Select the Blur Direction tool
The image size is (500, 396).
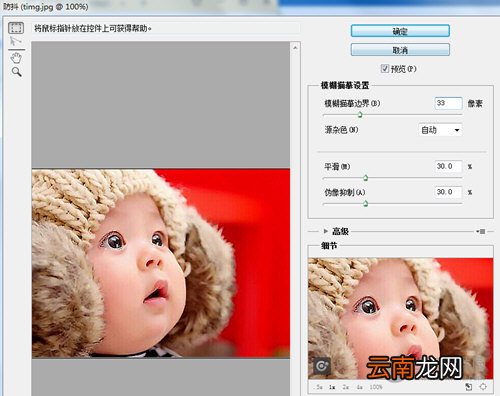coord(15,41)
